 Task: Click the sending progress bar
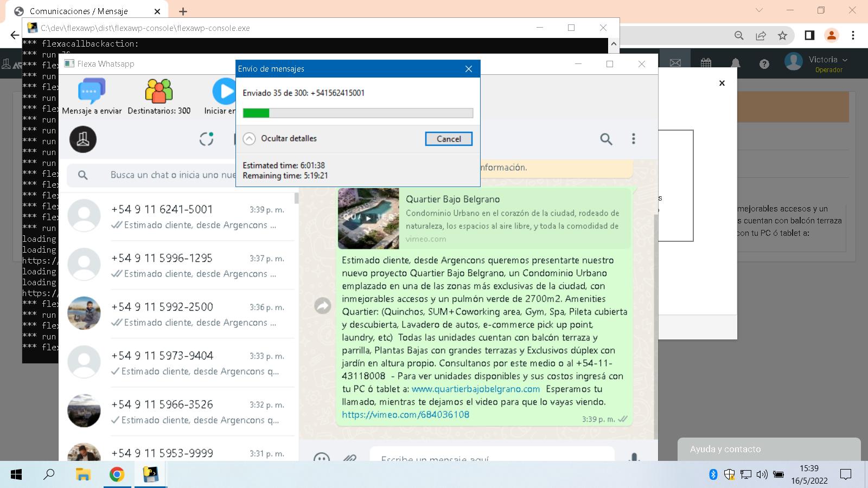pyautogui.click(x=358, y=113)
